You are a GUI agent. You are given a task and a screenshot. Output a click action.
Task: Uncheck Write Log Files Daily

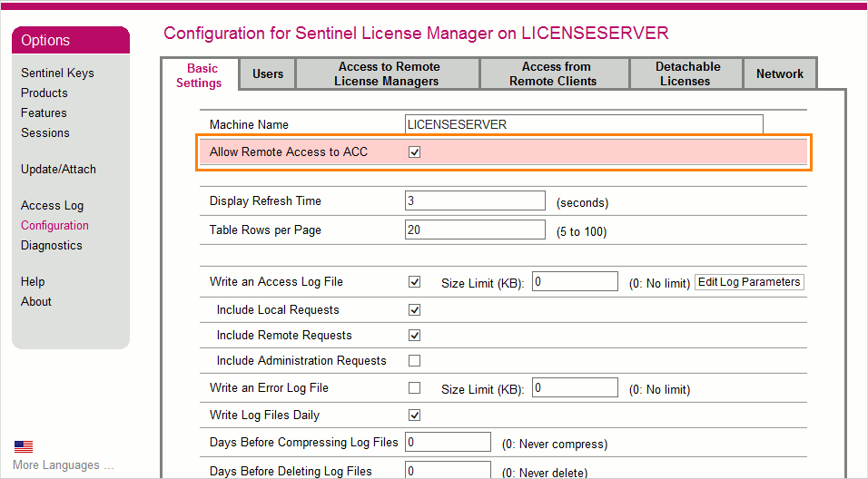coord(415,415)
